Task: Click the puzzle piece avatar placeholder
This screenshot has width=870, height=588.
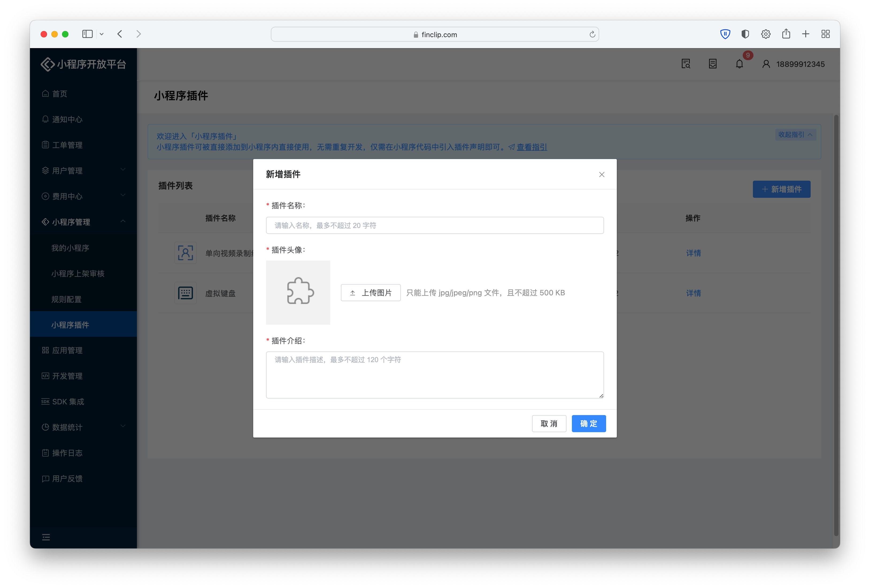Action: click(298, 292)
